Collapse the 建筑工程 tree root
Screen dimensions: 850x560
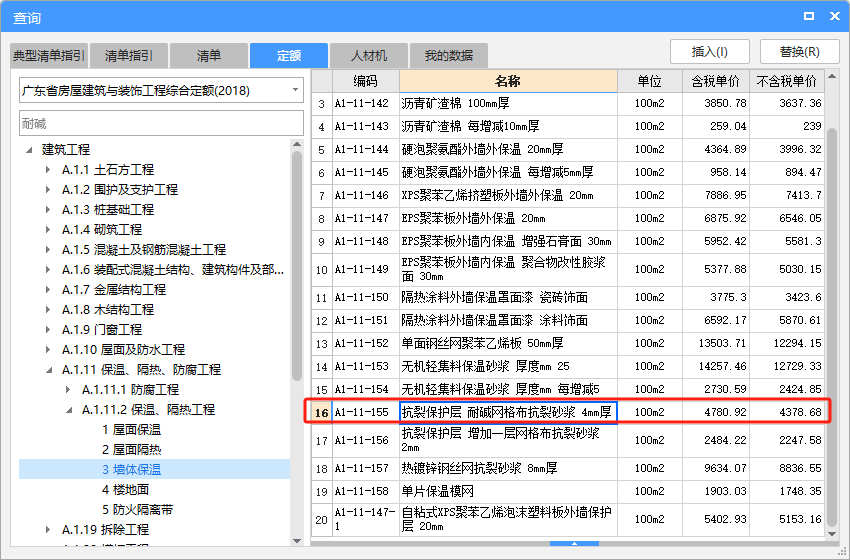(29, 150)
